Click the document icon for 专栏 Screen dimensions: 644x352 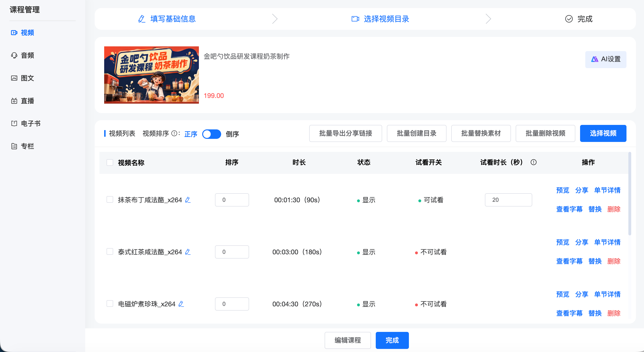(14, 146)
